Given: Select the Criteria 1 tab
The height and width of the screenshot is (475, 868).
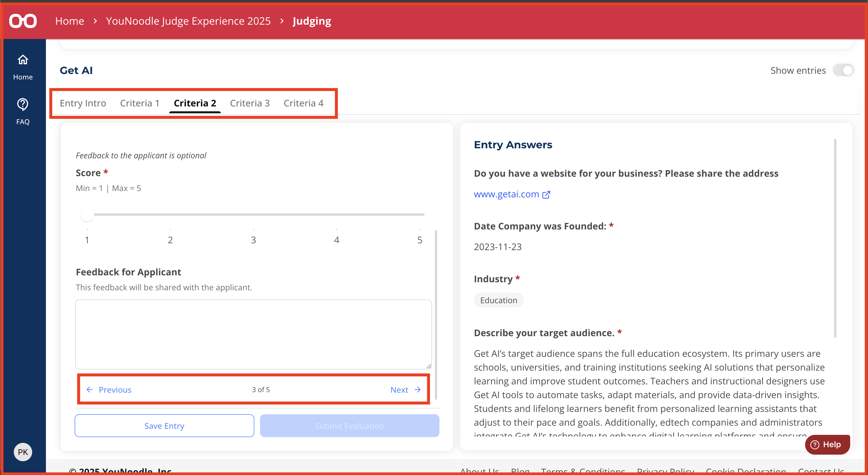Looking at the screenshot, I should (x=139, y=103).
